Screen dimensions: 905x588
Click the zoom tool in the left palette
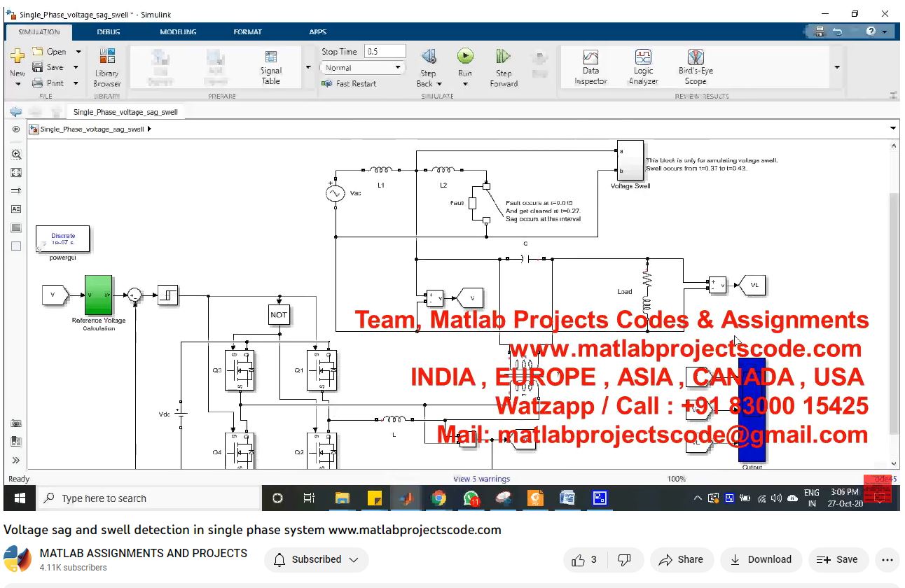tap(16, 154)
